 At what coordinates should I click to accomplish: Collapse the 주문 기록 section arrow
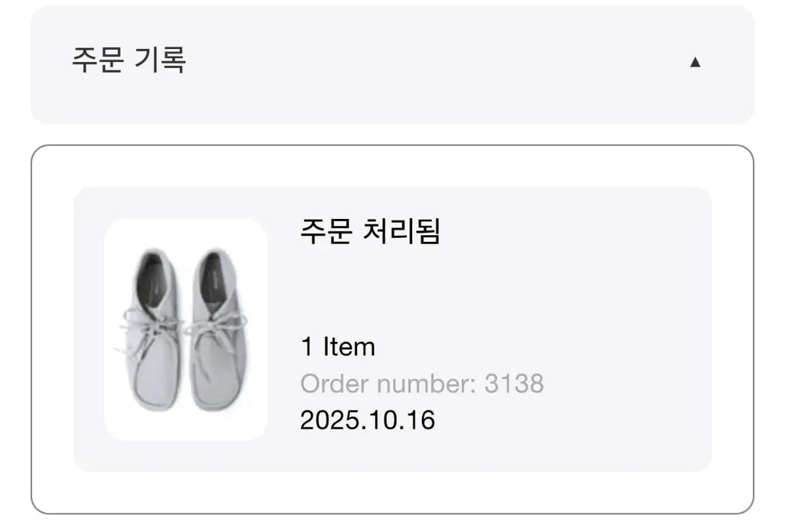(695, 63)
